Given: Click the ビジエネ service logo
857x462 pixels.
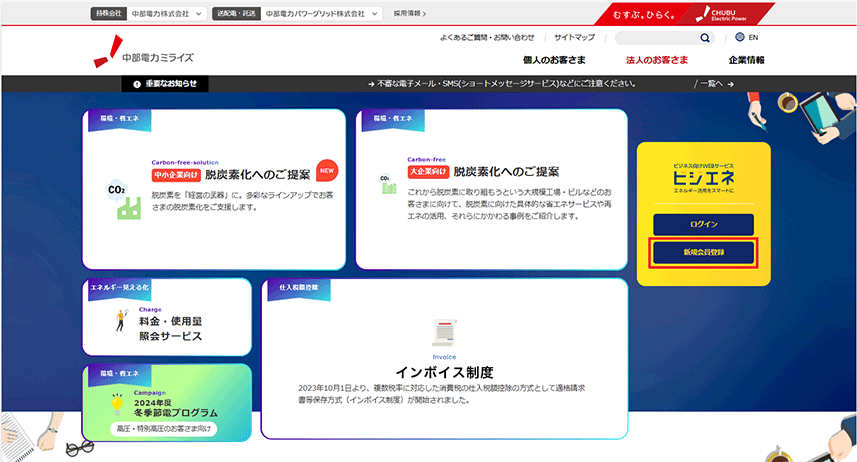Looking at the screenshot, I should [x=703, y=178].
